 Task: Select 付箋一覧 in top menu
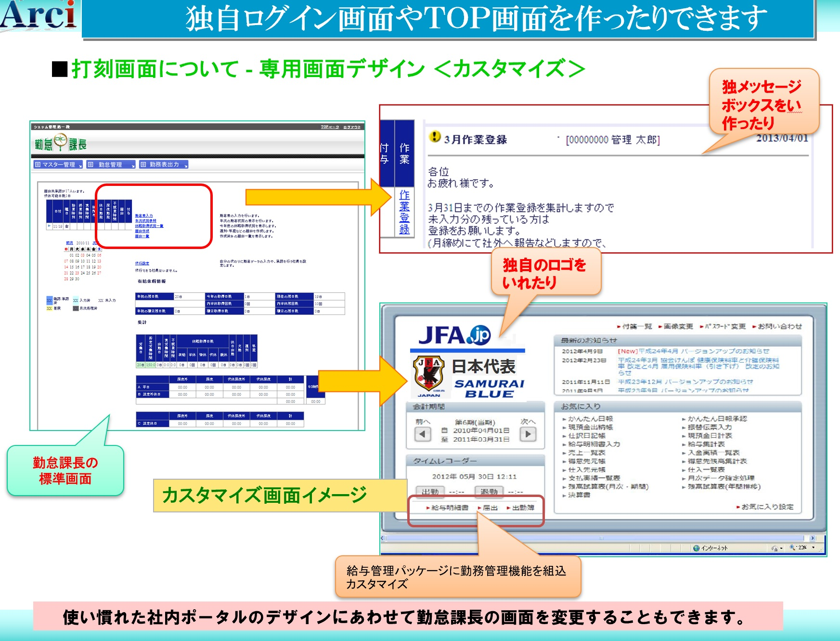pos(636,327)
